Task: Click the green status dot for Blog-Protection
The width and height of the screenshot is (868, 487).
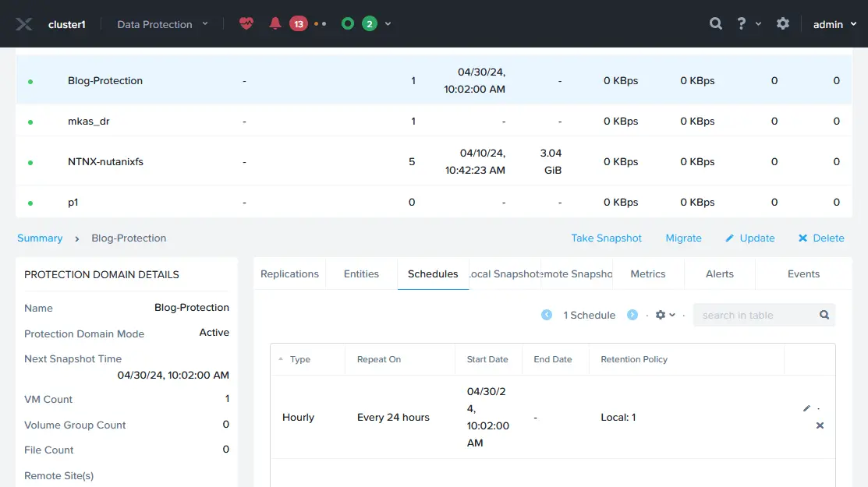Action: tap(30, 82)
